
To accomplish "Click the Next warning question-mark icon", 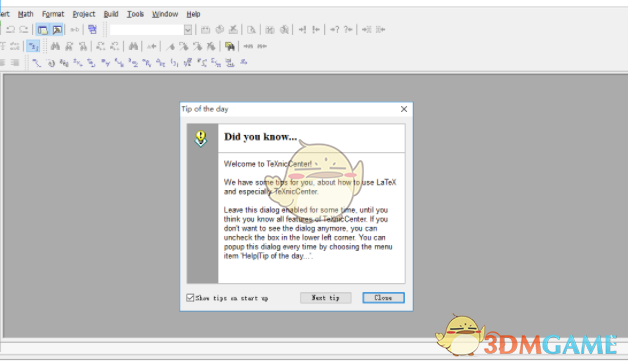I will tap(334, 30).
